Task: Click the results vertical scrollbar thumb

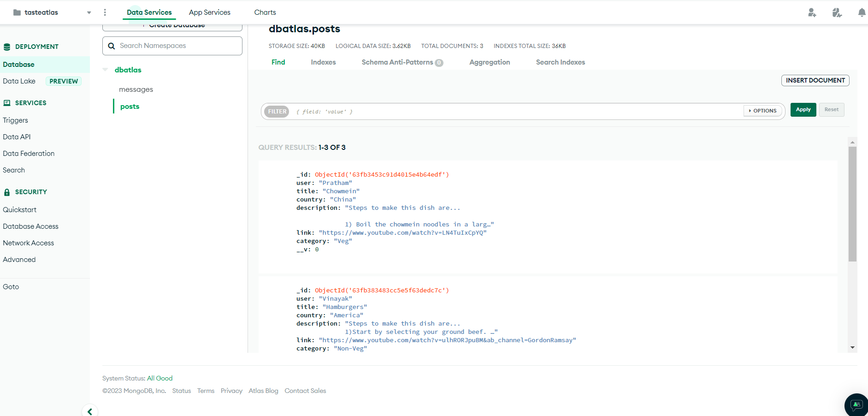Action: point(853,204)
